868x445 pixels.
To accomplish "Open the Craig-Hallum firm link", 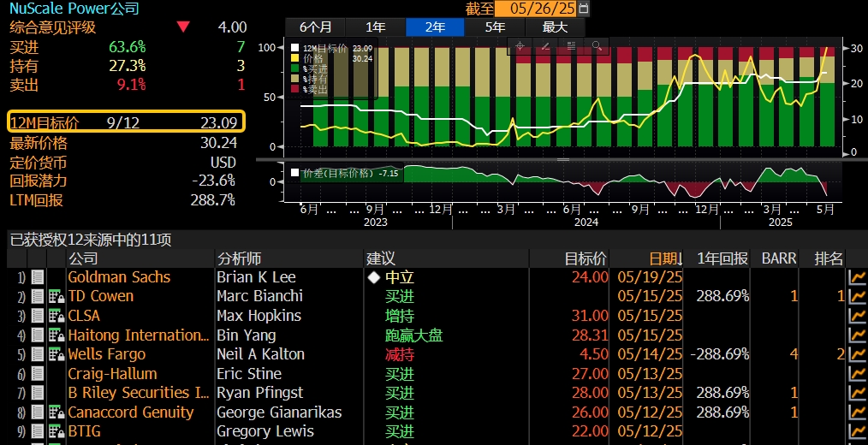I will tap(112, 374).
